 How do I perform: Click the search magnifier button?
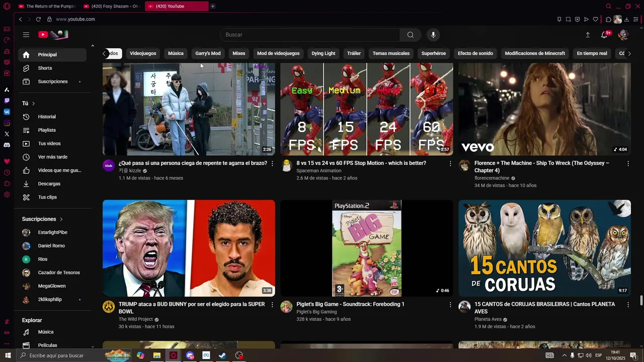pos(411,35)
